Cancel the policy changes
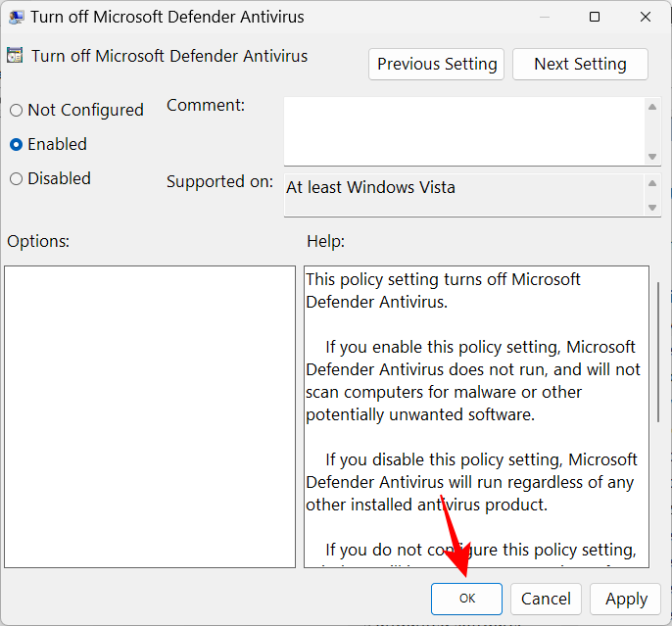 (x=546, y=599)
